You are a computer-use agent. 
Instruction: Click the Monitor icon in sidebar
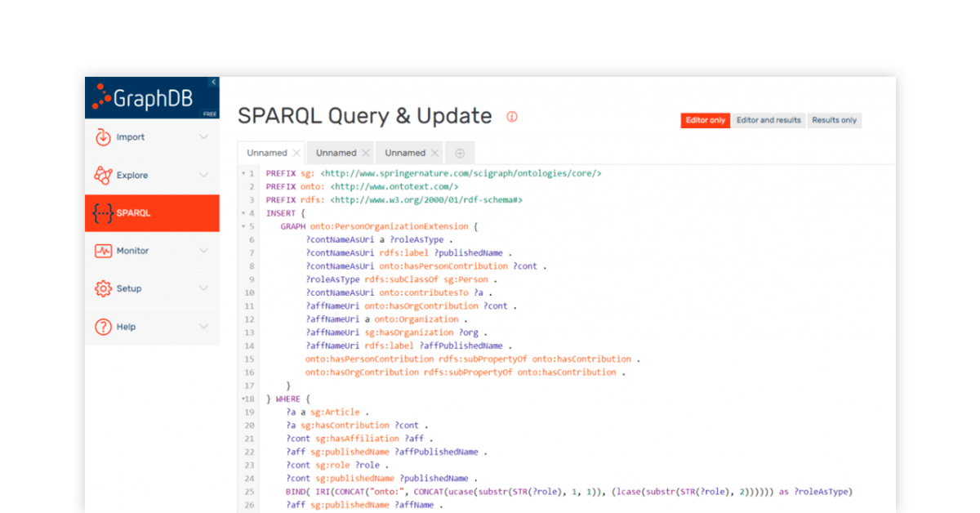click(103, 251)
